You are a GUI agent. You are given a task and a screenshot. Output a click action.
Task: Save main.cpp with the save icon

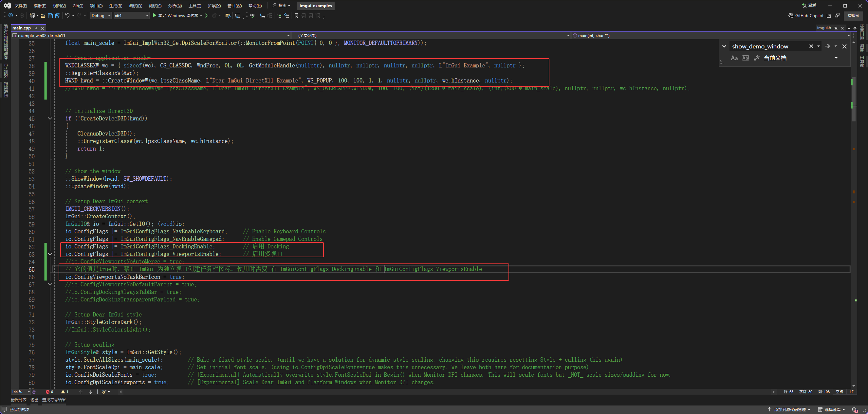click(x=50, y=15)
